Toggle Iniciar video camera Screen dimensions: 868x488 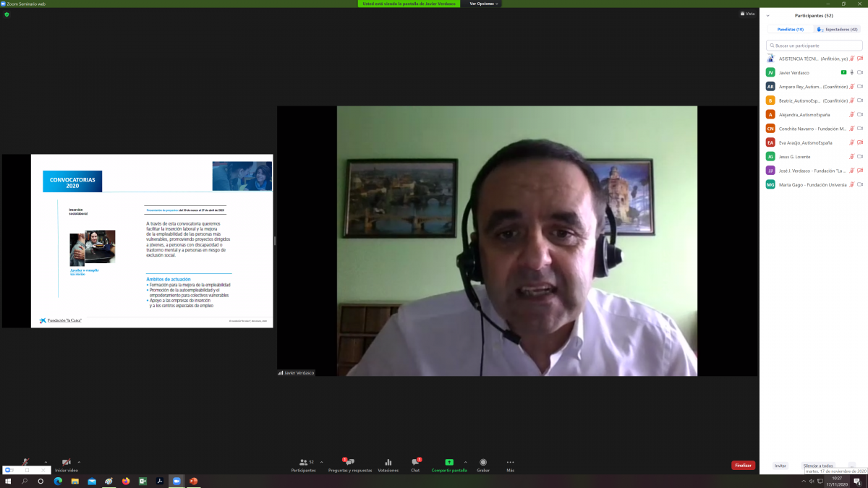click(66, 463)
